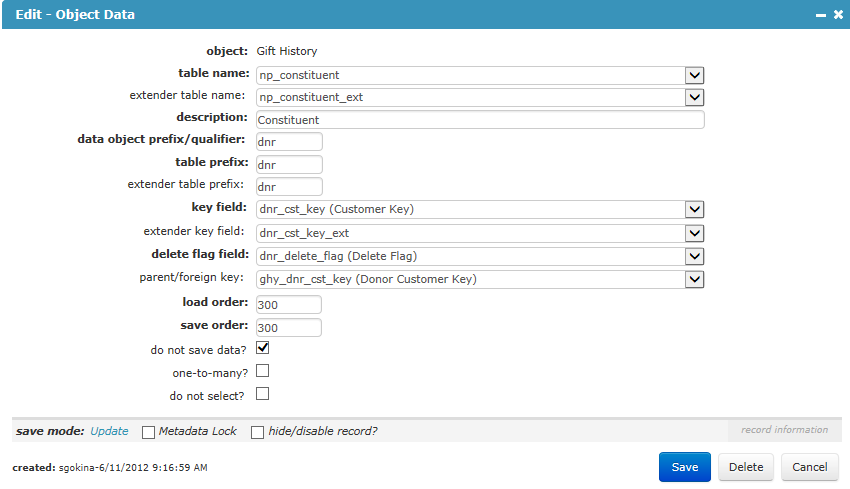
Task: Click the description field containing Constituent
Action: click(480, 120)
